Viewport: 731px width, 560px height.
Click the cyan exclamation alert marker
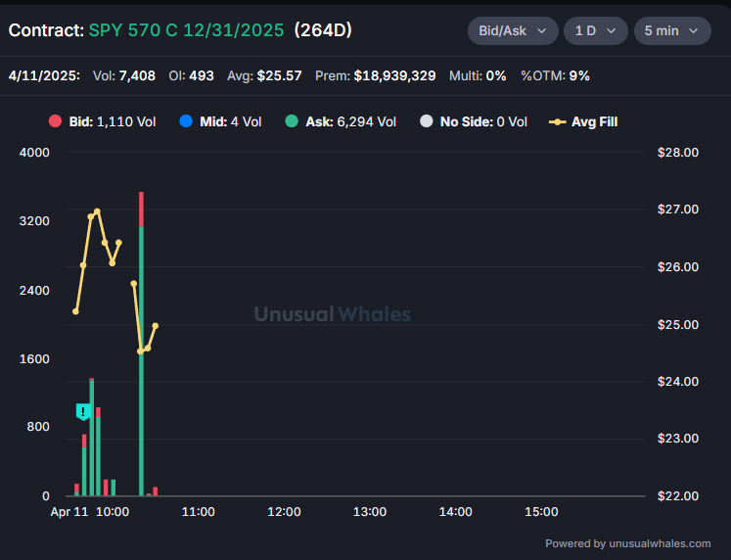tap(83, 412)
